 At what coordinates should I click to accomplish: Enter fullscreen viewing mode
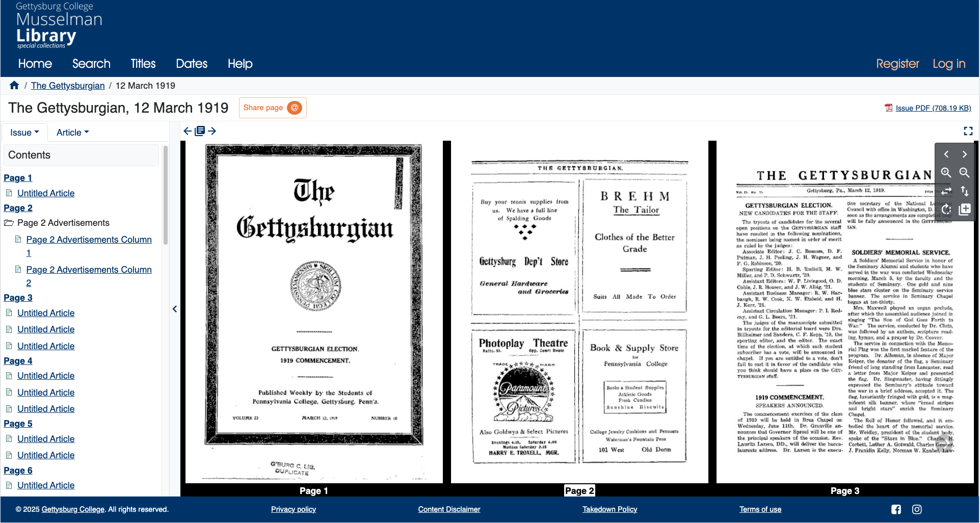tap(968, 131)
